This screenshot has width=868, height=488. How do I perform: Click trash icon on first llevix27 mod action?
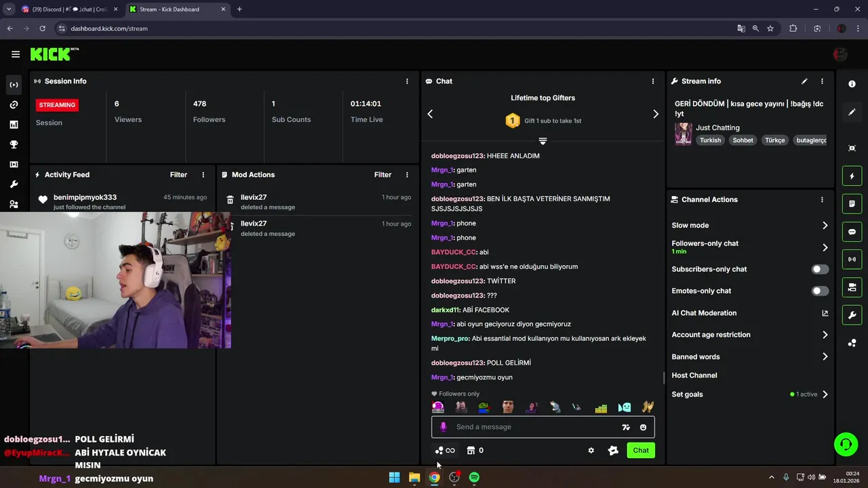pos(230,200)
